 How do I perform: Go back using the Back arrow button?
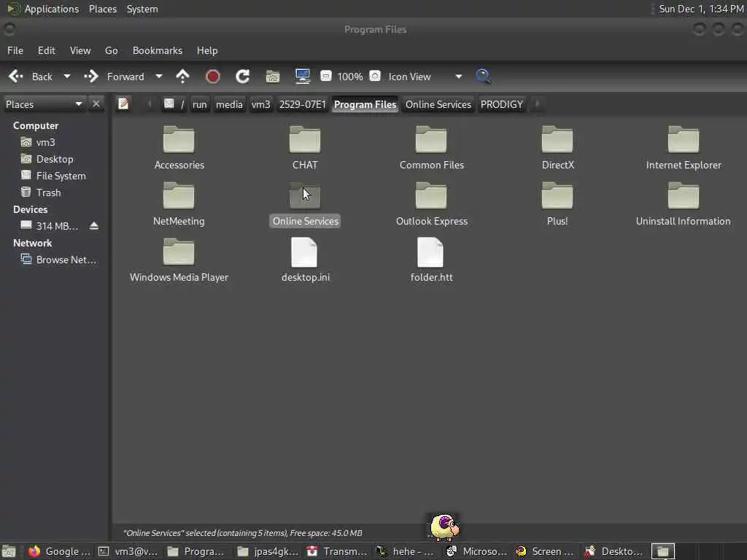[31, 77]
